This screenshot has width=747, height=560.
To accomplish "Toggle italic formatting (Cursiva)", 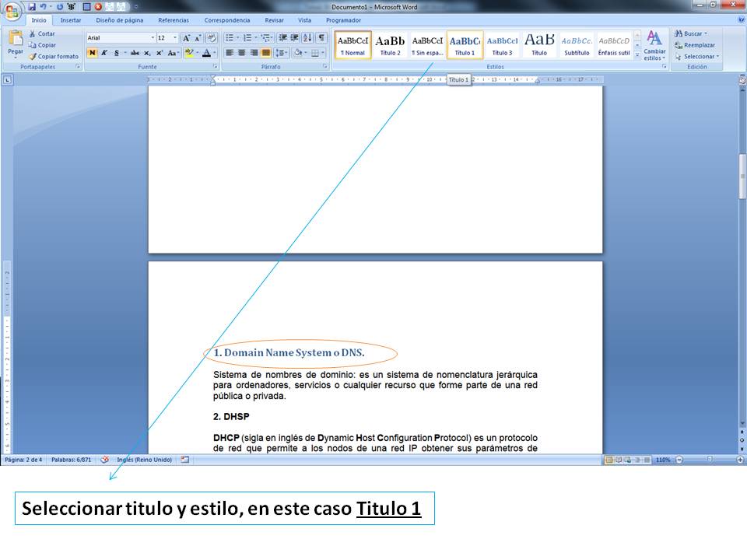I will tap(104, 52).
